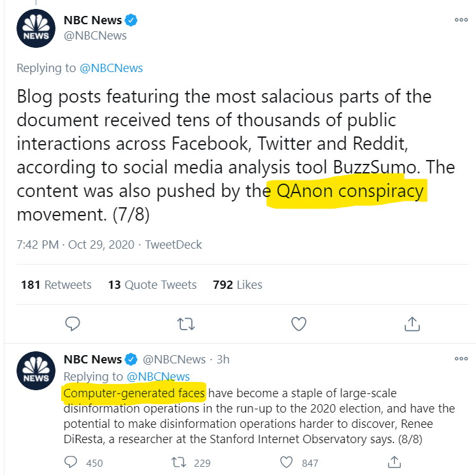Open NBC News avatar on main tweet
476x475 pixels.
pos(36,31)
